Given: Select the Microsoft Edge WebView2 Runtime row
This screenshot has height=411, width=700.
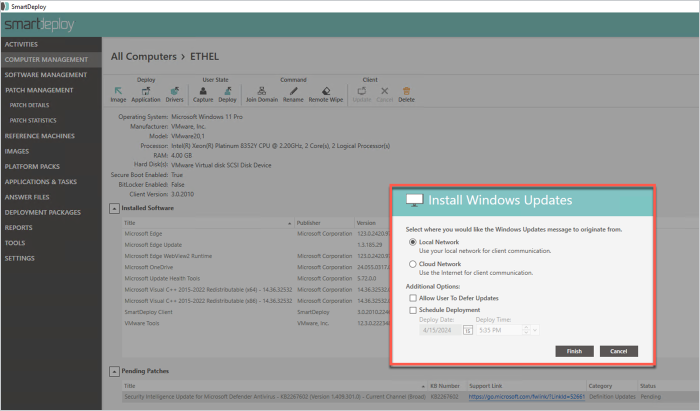Looking at the screenshot, I should click(x=256, y=256).
